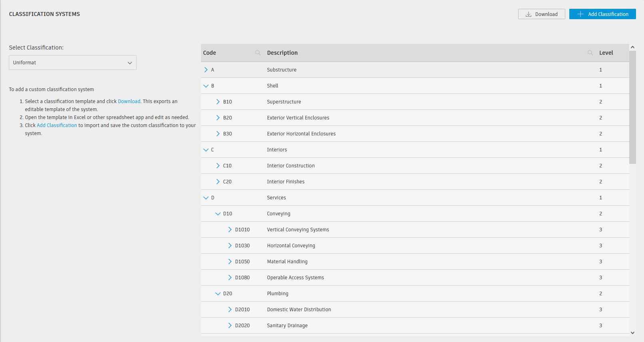
Task: Open the Select Classification dropdown showing Uniformat
Action: point(73,63)
